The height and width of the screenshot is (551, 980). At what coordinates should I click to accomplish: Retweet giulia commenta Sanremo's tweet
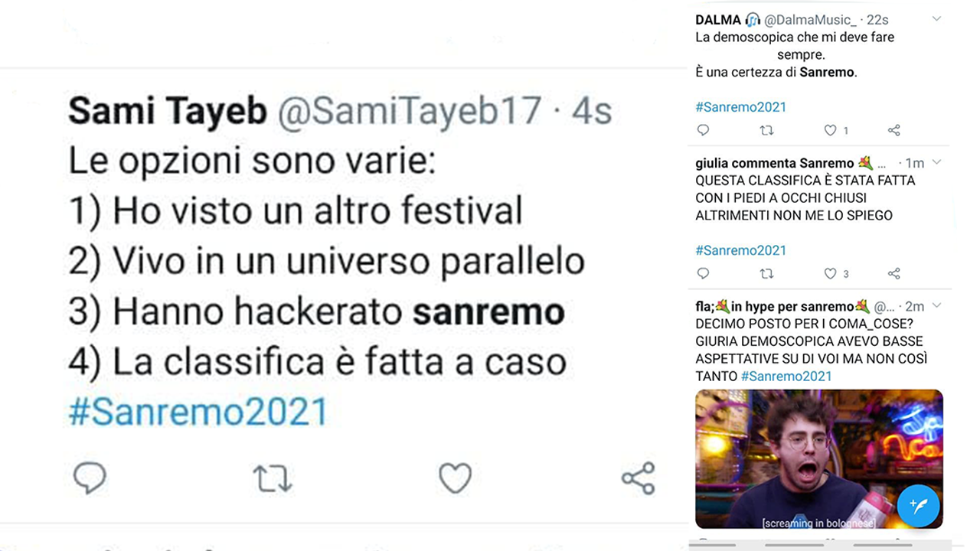(766, 273)
